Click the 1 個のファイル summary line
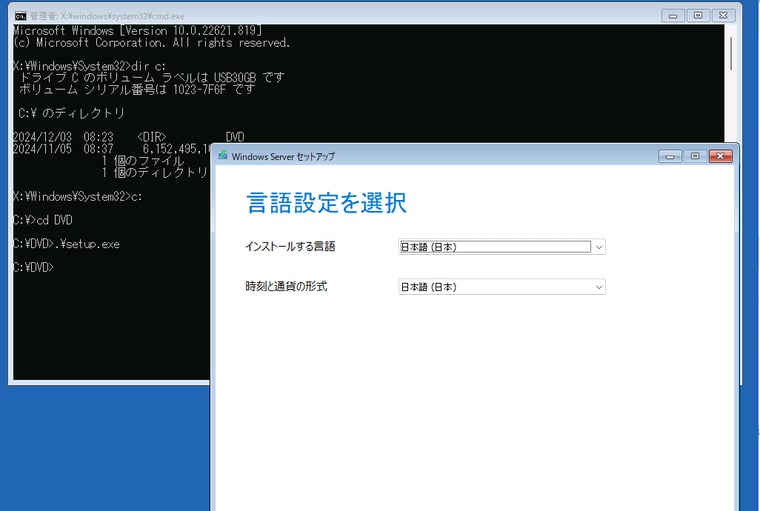This screenshot has width=760, height=511. click(143, 160)
